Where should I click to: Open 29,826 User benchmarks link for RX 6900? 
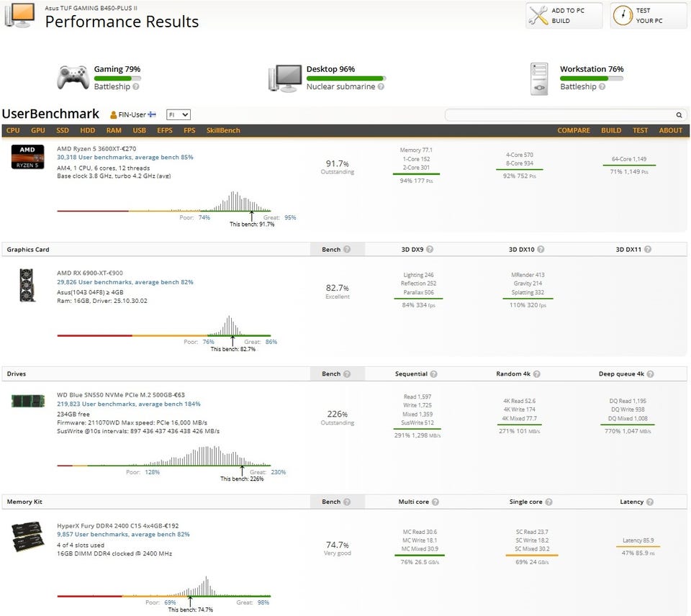pyautogui.click(x=125, y=282)
